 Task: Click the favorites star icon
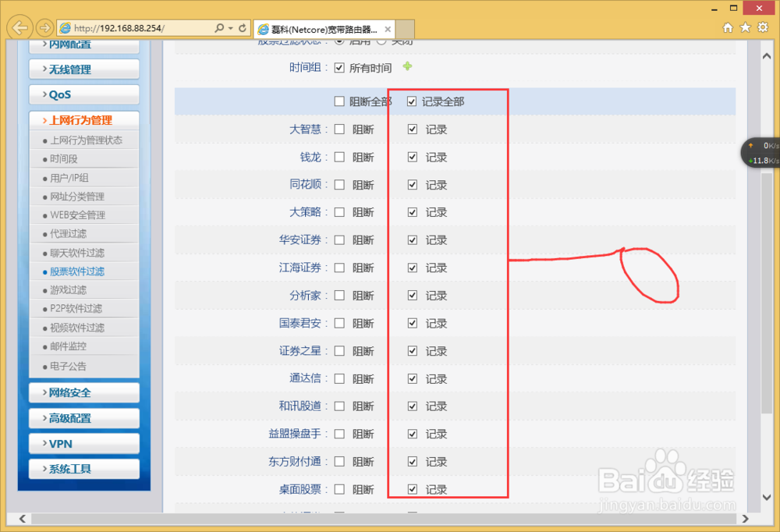(x=744, y=27)
